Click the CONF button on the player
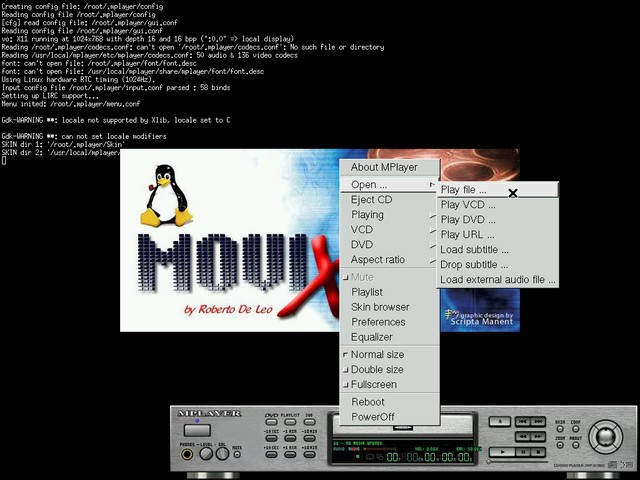Image resolution: width=640 pixels, height=480 pixels. pos(576,429)
